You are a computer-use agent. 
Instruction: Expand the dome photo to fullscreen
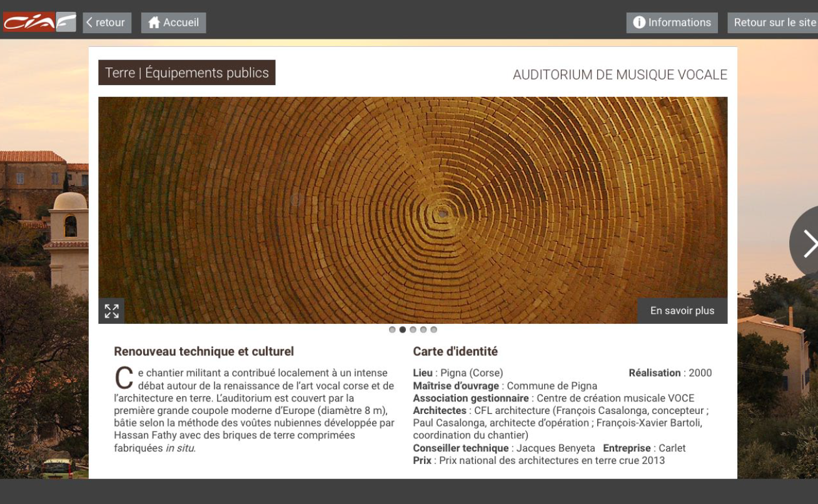(111, 311)
